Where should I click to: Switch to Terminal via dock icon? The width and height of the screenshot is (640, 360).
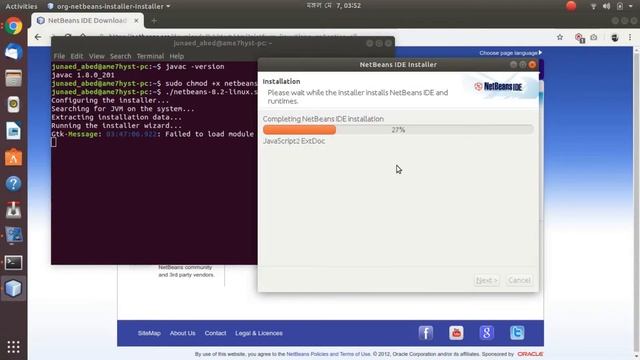coord(13,262)
